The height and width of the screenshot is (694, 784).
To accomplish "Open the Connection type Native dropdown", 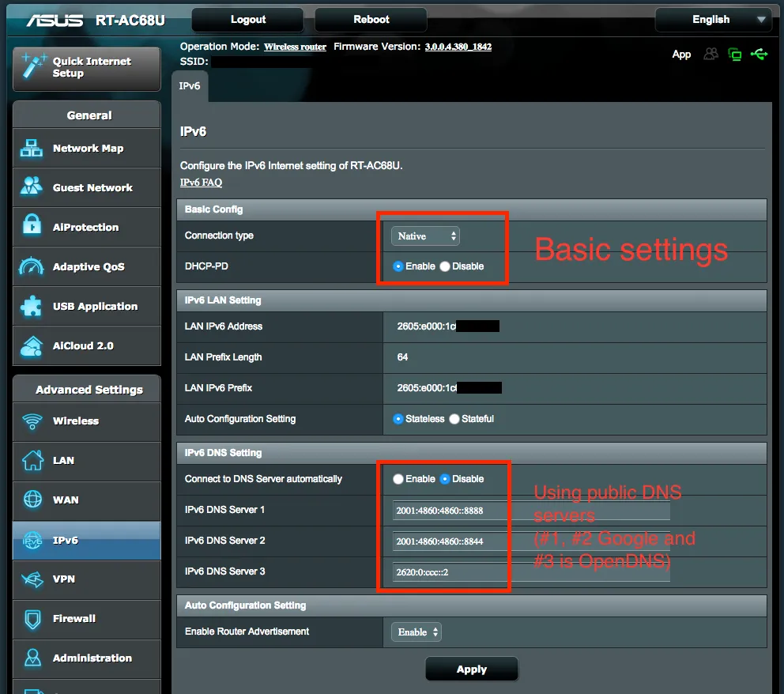I will [x=425, y=236].
